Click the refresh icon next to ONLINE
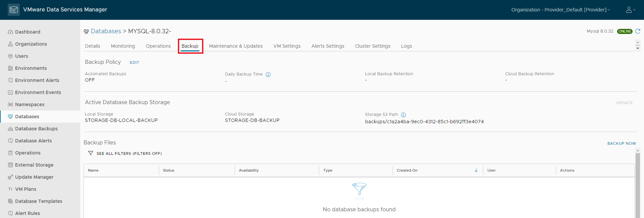Screen dimensions: 644x218 coord(638,31)
